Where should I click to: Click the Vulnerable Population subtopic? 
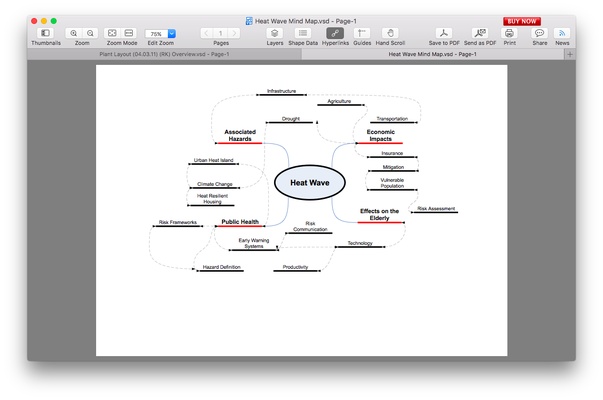pyautogui.click(x=392, y=183)
